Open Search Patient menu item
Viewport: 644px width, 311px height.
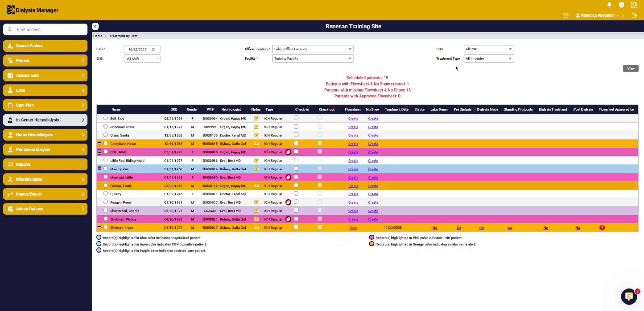[45, 46]
